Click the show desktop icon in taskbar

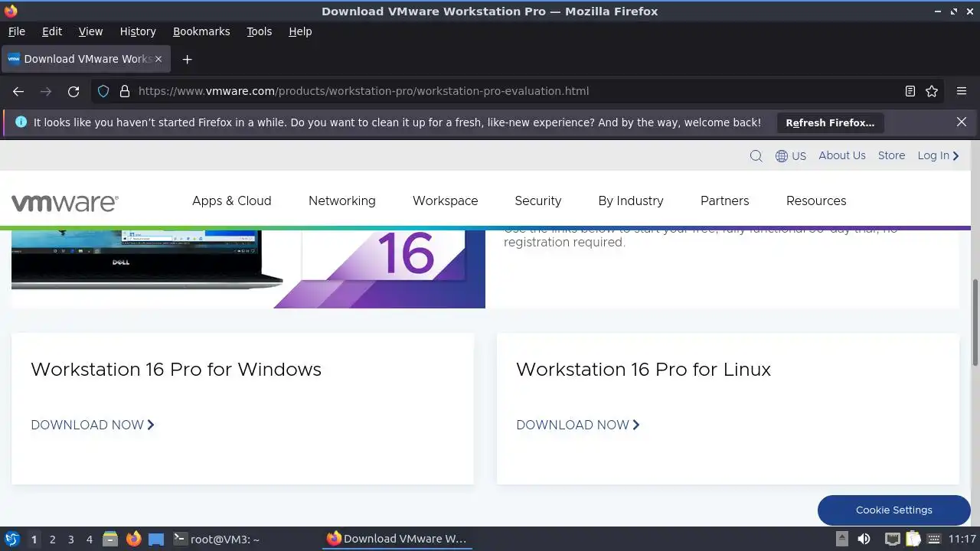pyautogui.click(x=156, y=539)
